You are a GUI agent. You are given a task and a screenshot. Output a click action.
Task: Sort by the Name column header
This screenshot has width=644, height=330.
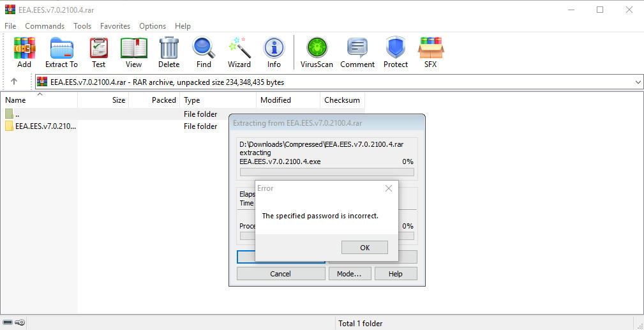39,100
